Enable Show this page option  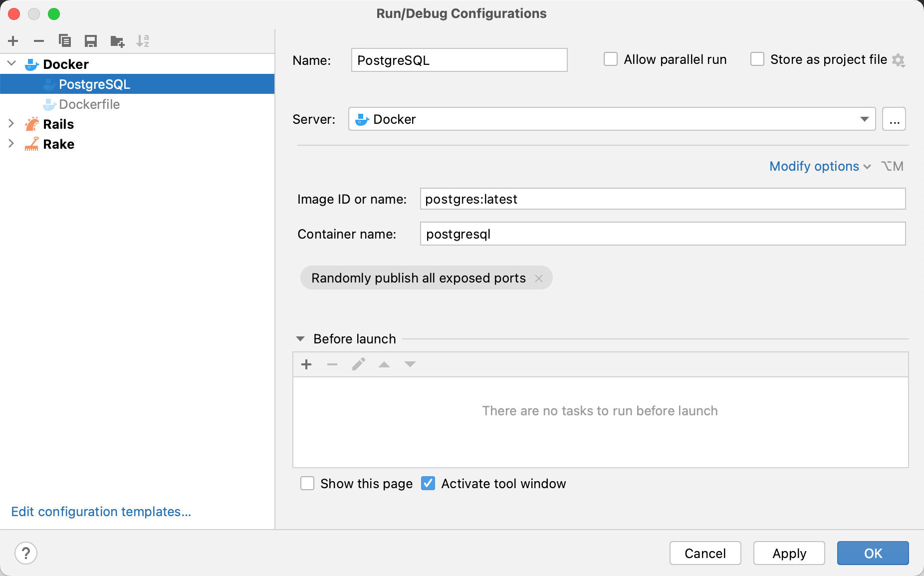click(307, 483)
